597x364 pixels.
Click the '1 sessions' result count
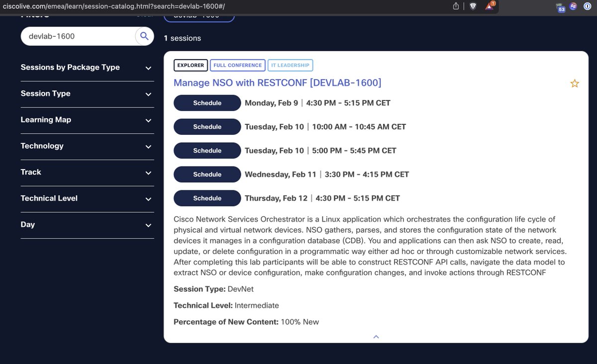(183, 38)
